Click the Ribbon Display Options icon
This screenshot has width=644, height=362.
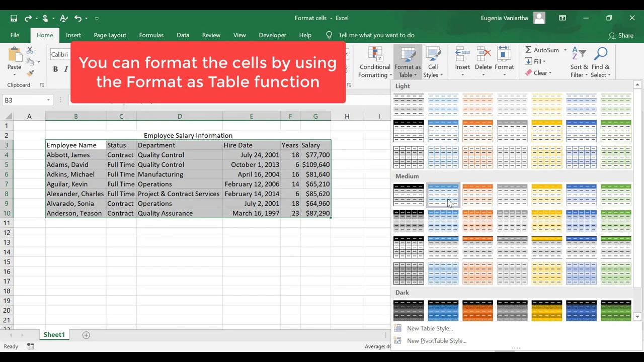pos(562,18)
